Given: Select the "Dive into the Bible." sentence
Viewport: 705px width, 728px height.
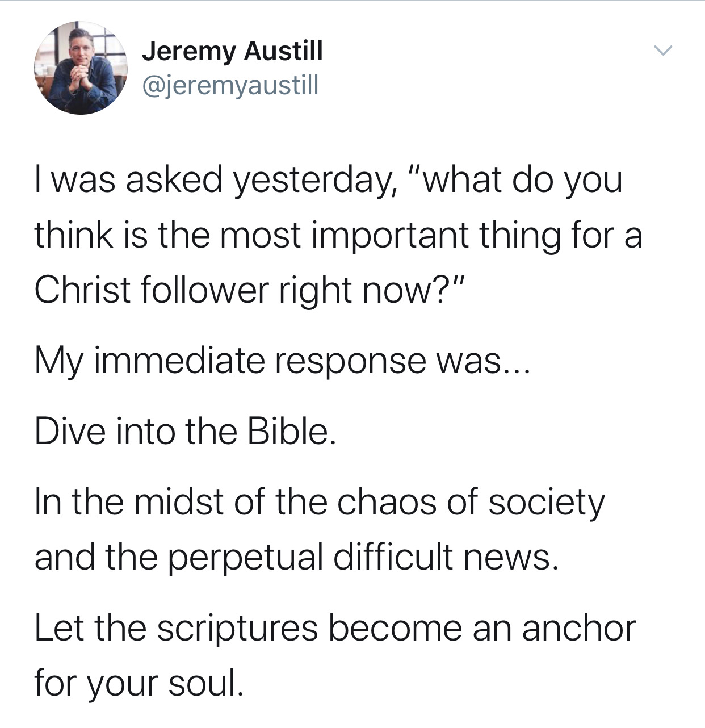Looking at the screenshot, I should tap(186, 432).
